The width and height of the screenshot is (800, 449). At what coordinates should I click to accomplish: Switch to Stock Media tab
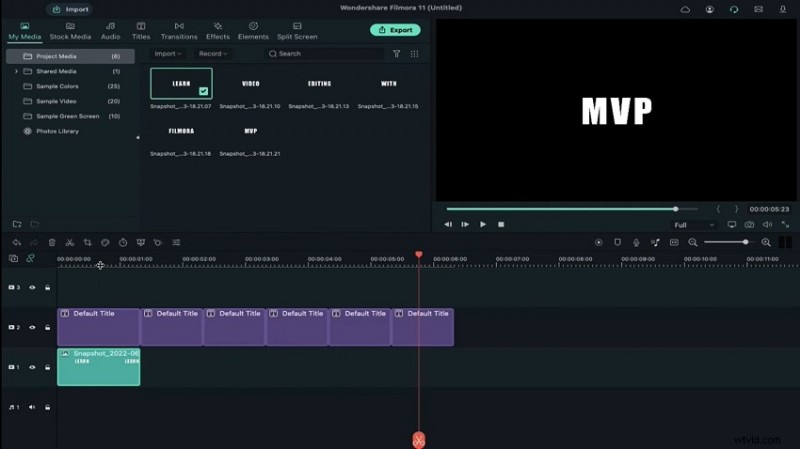pyautogui.click(x=70, y=31)
